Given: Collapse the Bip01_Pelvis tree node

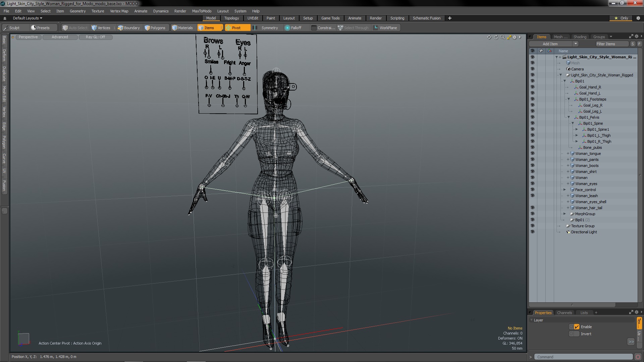Looking at the screenshot, I should click(569, 117).
